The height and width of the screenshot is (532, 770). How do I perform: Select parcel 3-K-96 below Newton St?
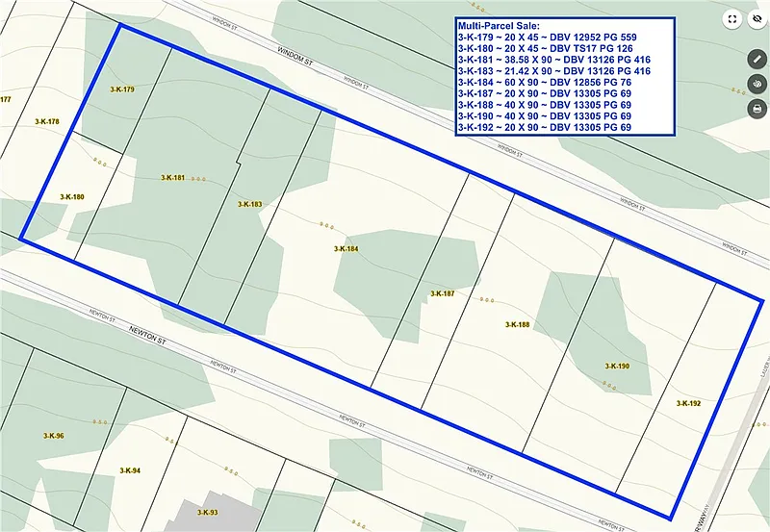click(x=54, y=436)
